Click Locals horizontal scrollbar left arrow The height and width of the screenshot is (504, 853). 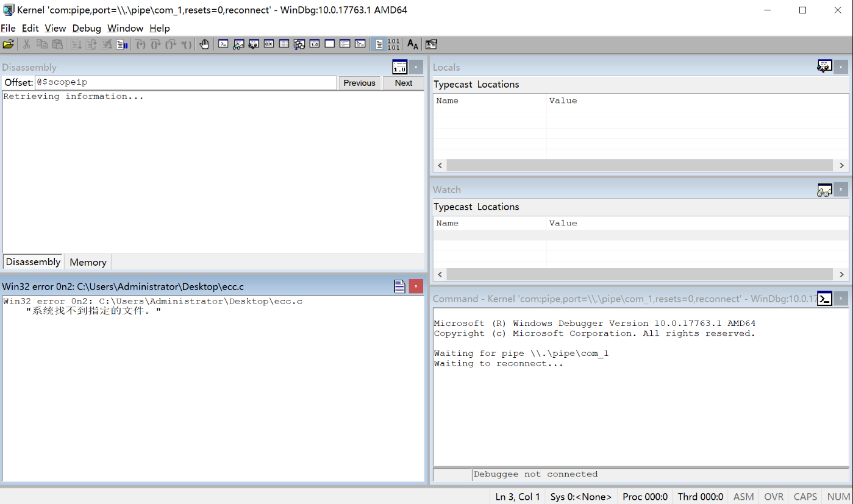440,165
